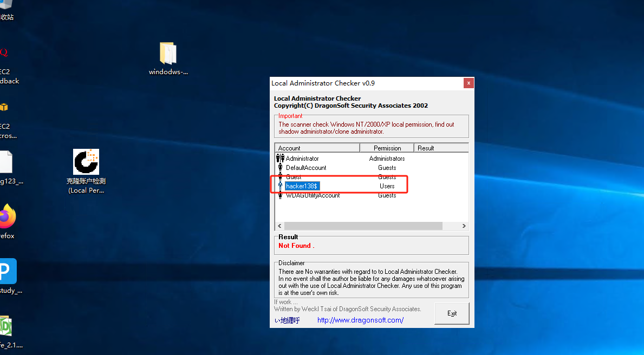Click the hacker138$ account user icon
Viewport: 644px width, 355px height.
coord(280,186)
